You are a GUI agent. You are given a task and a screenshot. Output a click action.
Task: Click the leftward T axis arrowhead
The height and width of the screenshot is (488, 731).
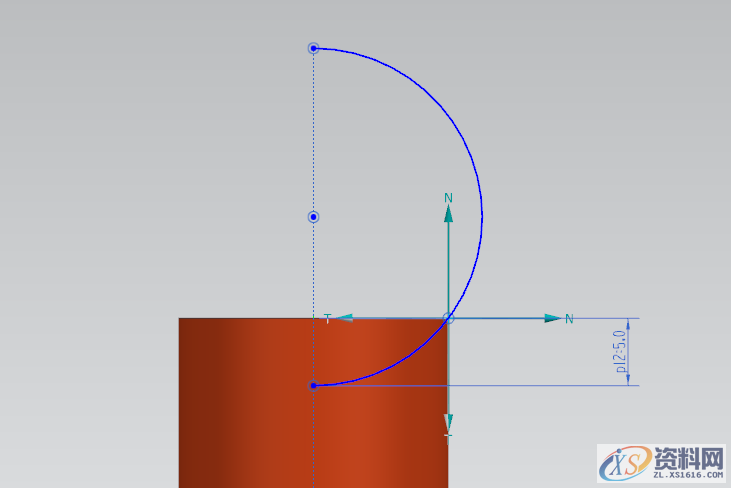click(343, 318)
